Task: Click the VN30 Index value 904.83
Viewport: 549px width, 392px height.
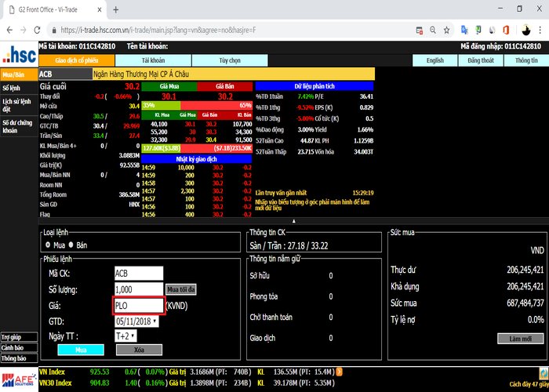Action: coord(100,383)
